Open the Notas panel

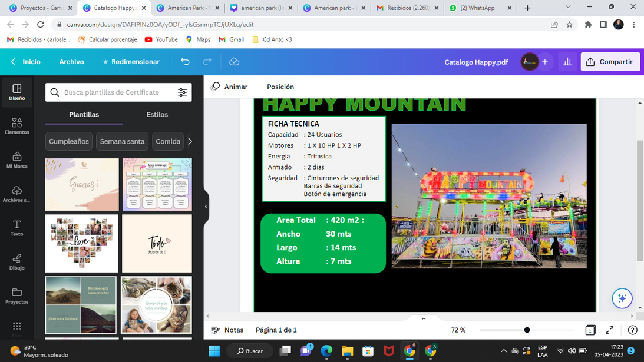click(227, 330)
